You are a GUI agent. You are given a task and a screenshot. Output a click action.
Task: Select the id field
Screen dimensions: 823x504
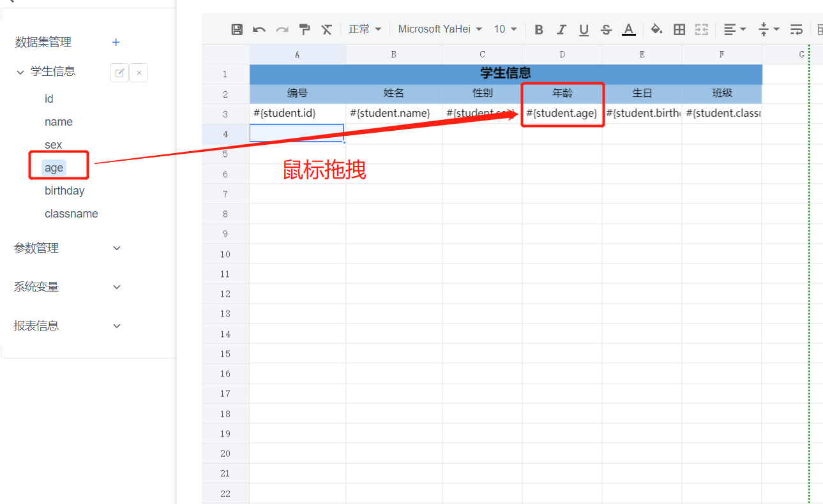coord(49,99)
